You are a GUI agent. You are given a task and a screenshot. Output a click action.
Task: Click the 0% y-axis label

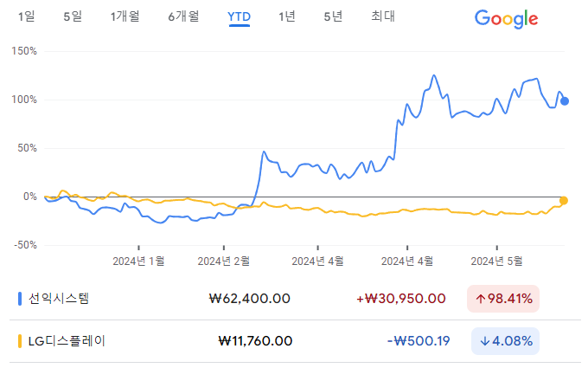(x=30, y=197)
